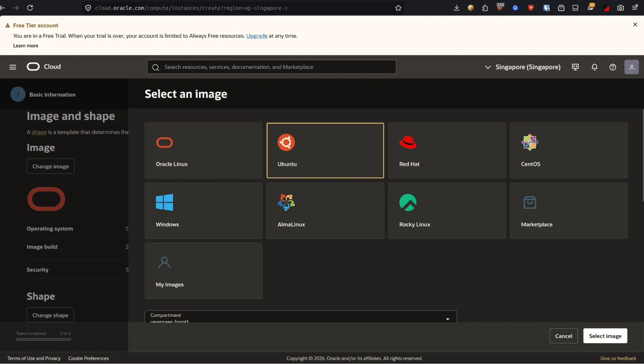Select the Oracle Linux image card
The height and width of the screenshot is (364, 644).
[203, 150]
